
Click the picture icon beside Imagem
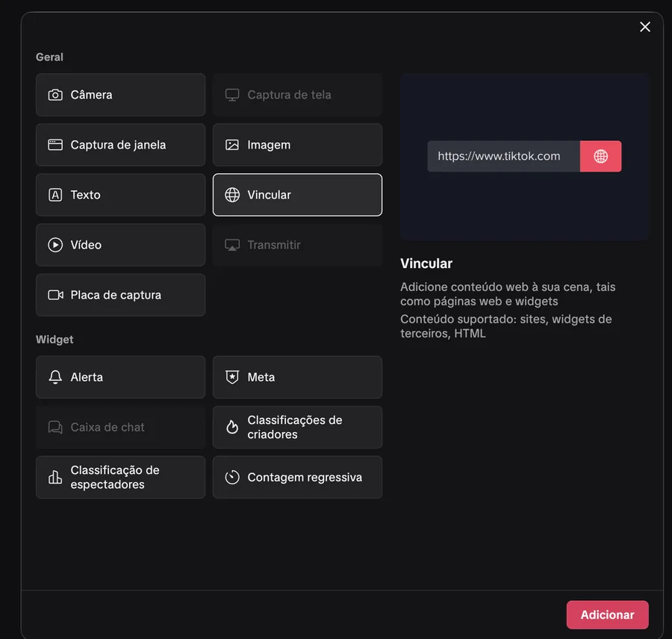tap(232, 145)
